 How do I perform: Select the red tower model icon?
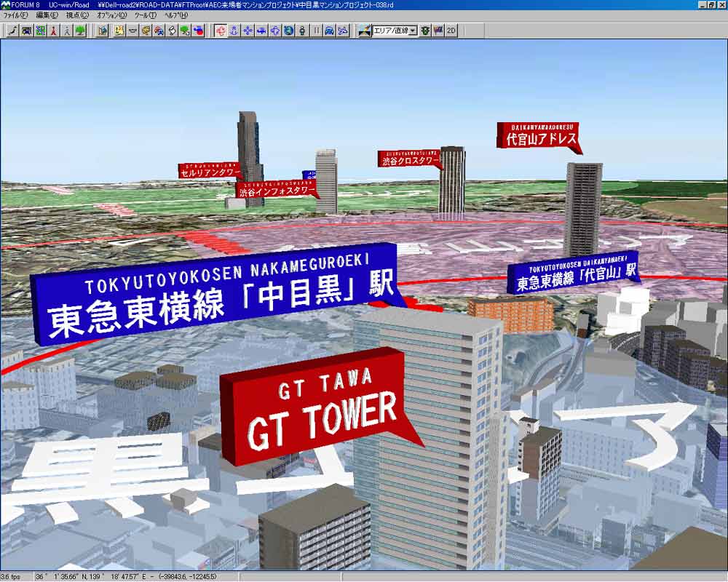tap(54, 31)
